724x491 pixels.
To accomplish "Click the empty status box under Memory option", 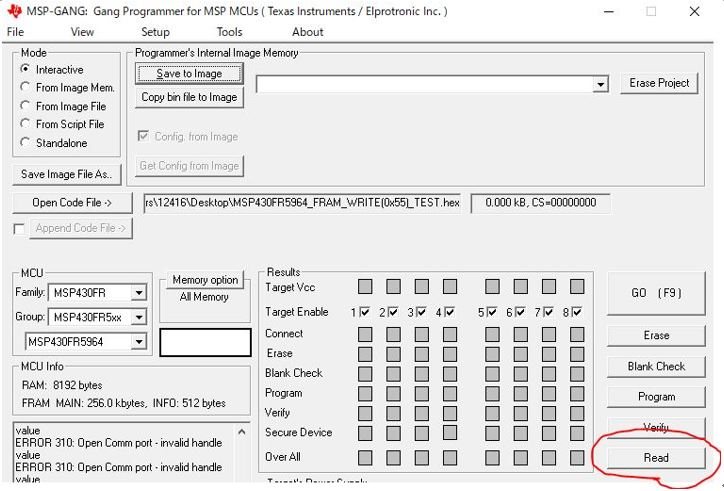I will [205, 342].
